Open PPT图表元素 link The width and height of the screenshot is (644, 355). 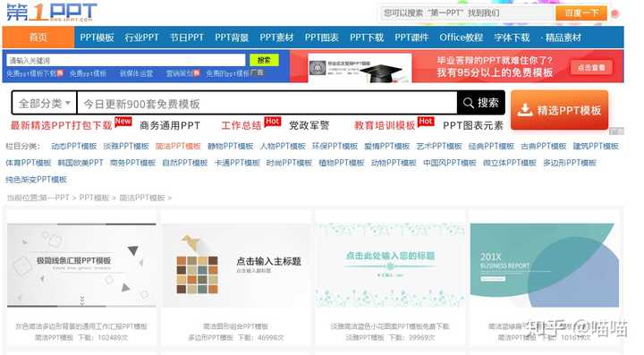473,125
